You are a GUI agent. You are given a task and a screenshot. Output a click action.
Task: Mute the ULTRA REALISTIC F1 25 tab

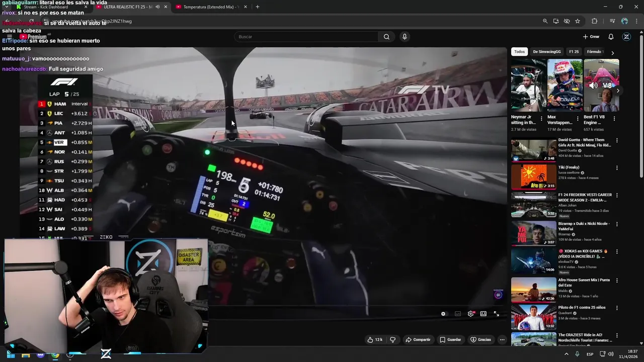pos(157,7)
